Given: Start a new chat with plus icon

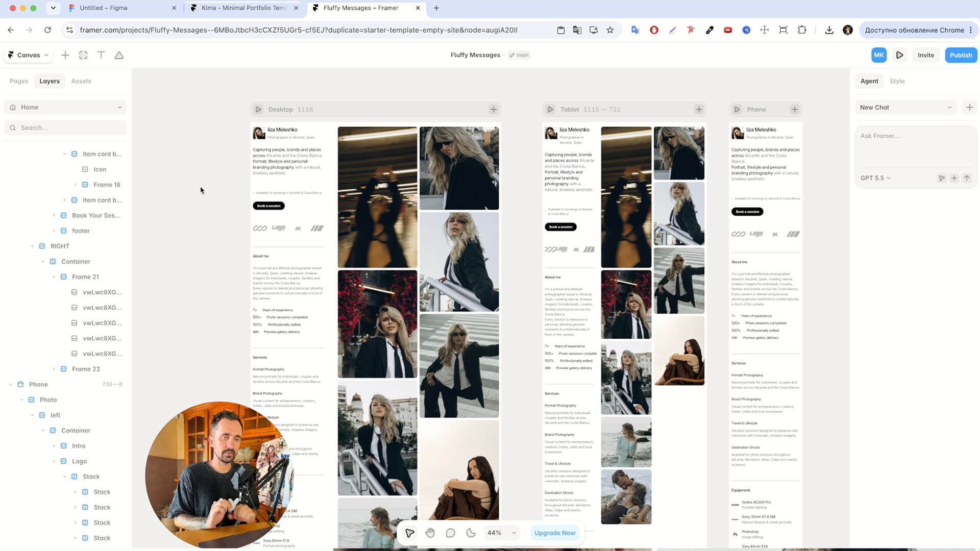Looking at the screenshot, I should [x=969, y=107].
